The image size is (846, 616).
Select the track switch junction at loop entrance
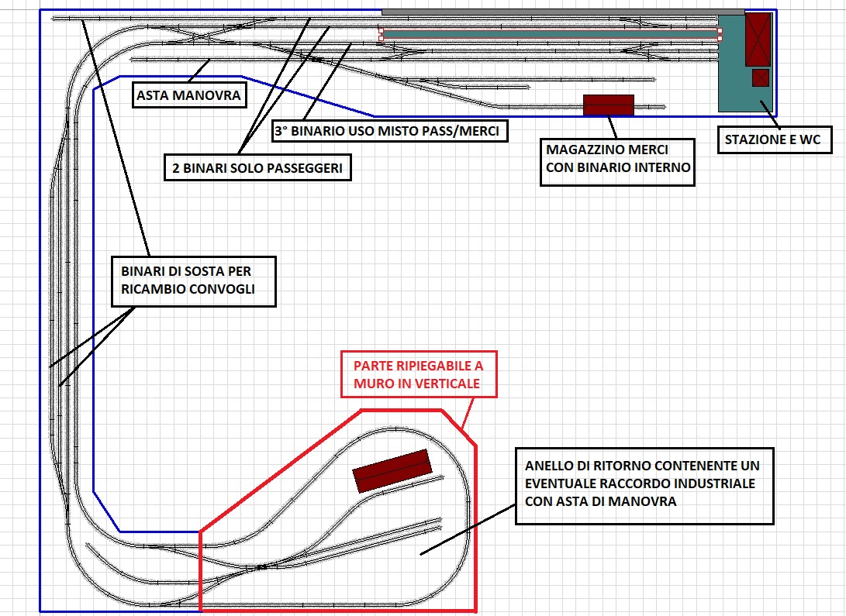coord(261,566)
